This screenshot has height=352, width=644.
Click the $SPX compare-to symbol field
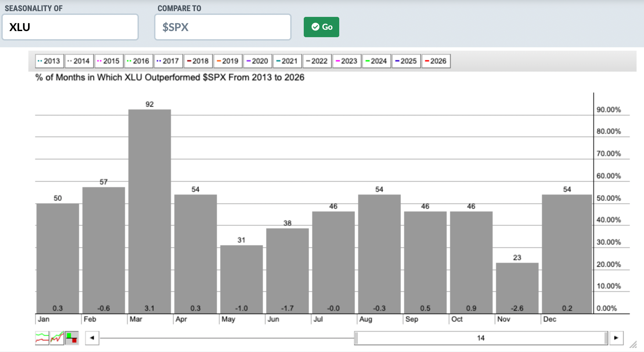point(223,27)
